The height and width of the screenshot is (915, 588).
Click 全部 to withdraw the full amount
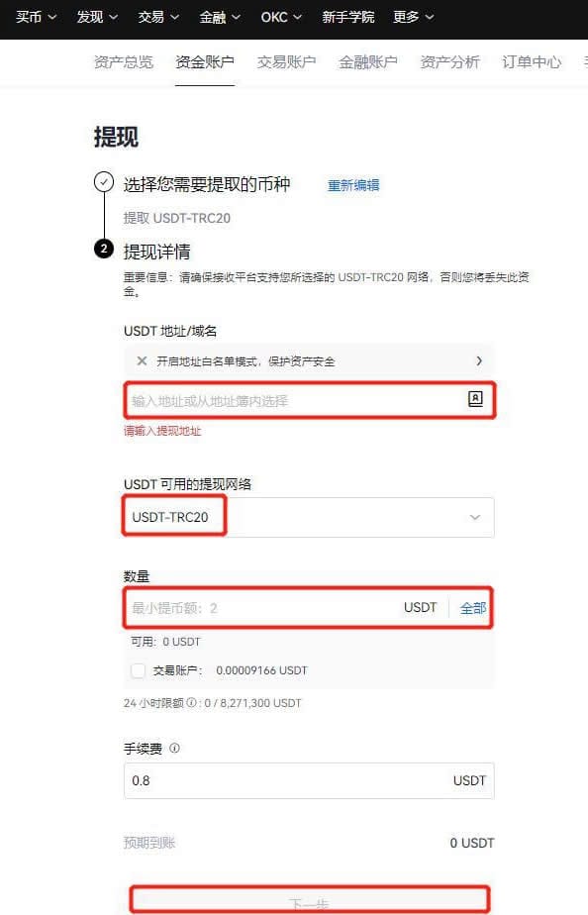(472, 608)
